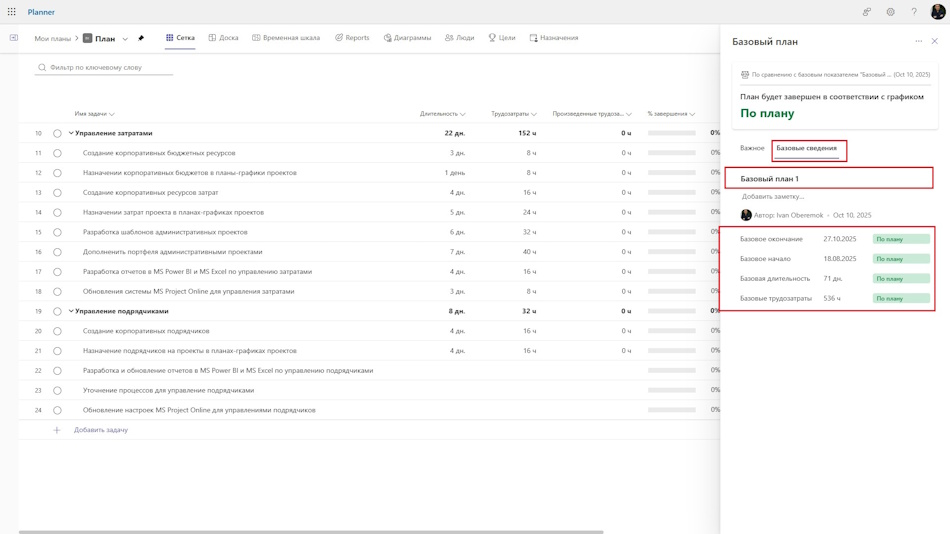Viewport: 950px width, 534px height.
Task: Click the 22 дн. duration cell
Action: [x=454, y=133]
